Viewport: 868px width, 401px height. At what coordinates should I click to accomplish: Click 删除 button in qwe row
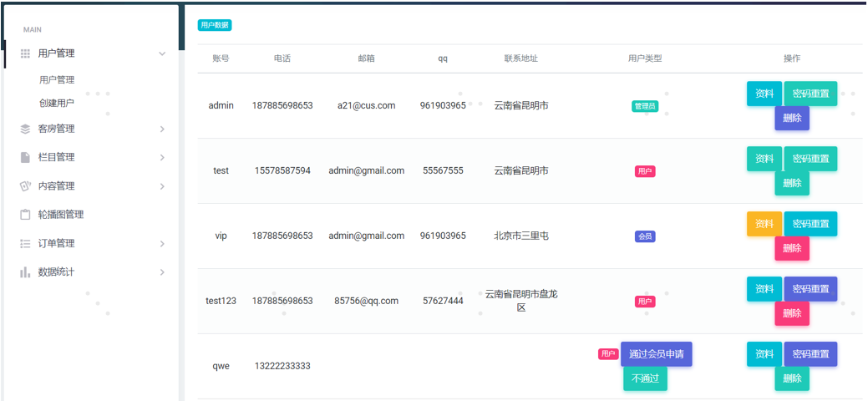pos(792,378)
